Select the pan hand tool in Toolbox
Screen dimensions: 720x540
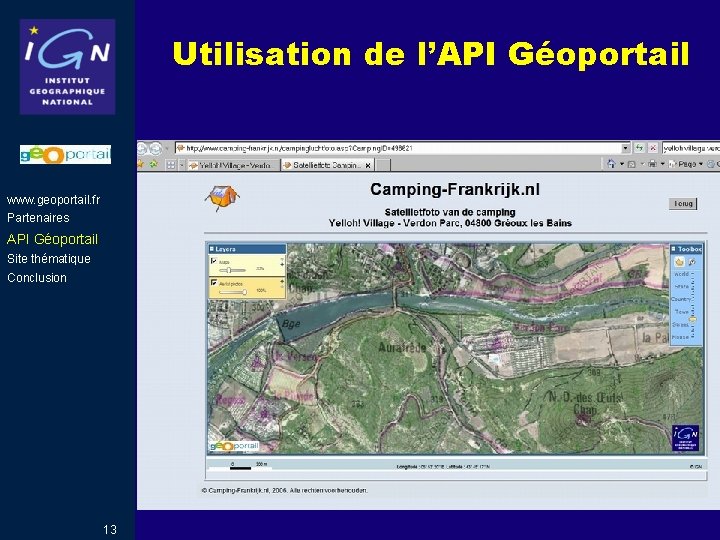pos(679,262)
